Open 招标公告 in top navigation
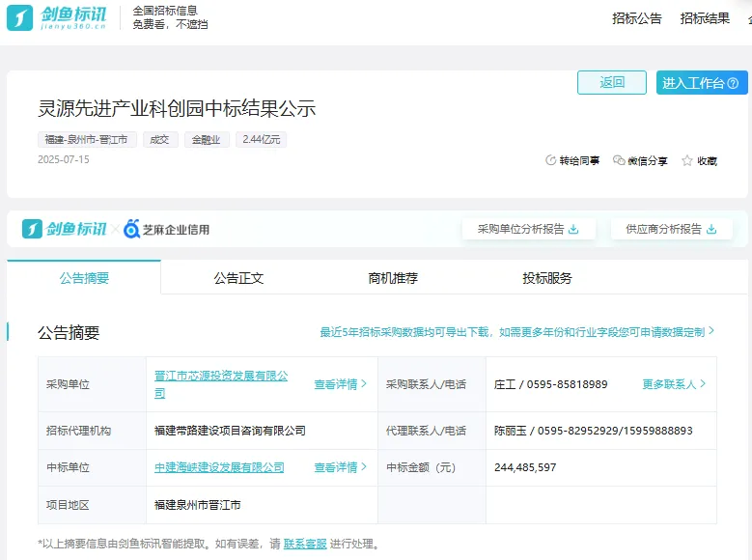The height and width of the screenshot is (560, 752). (637, 18)
